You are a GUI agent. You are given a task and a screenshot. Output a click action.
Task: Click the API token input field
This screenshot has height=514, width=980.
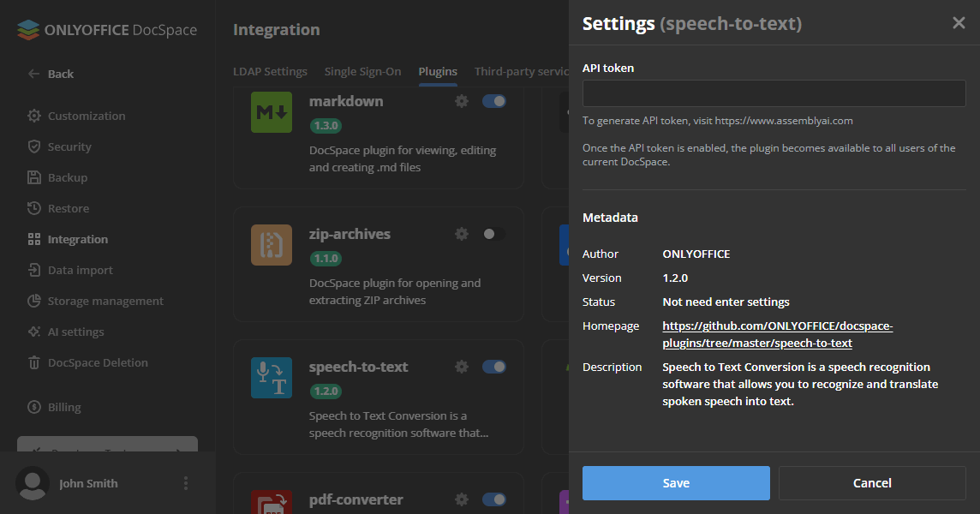click(774, 93)
